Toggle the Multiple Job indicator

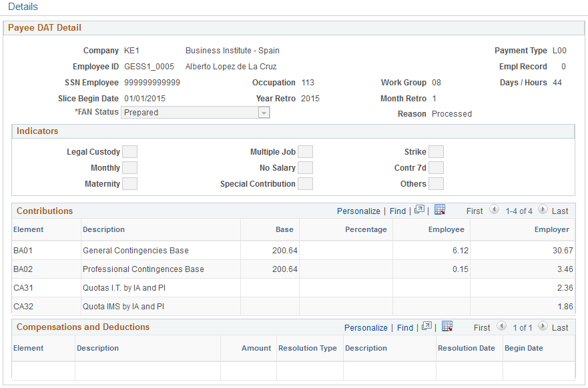(305, 151)
